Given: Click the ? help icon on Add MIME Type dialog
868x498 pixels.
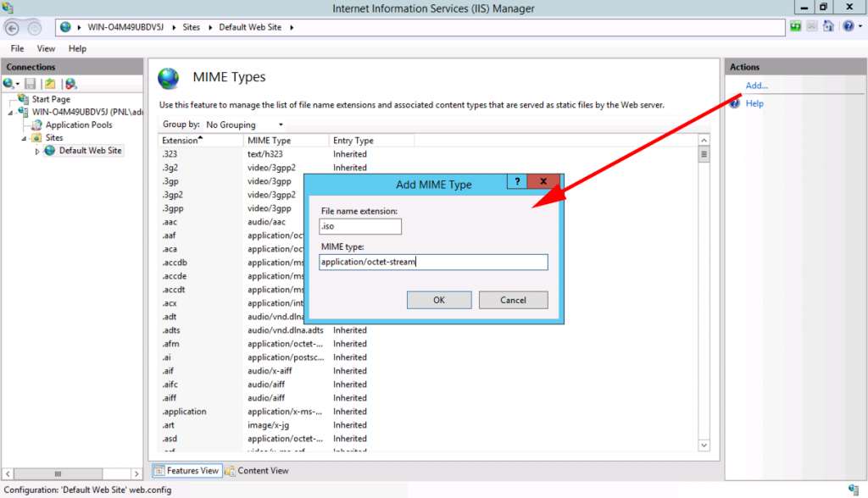Looking at the screenshot, I should click(x=516, y=180).
